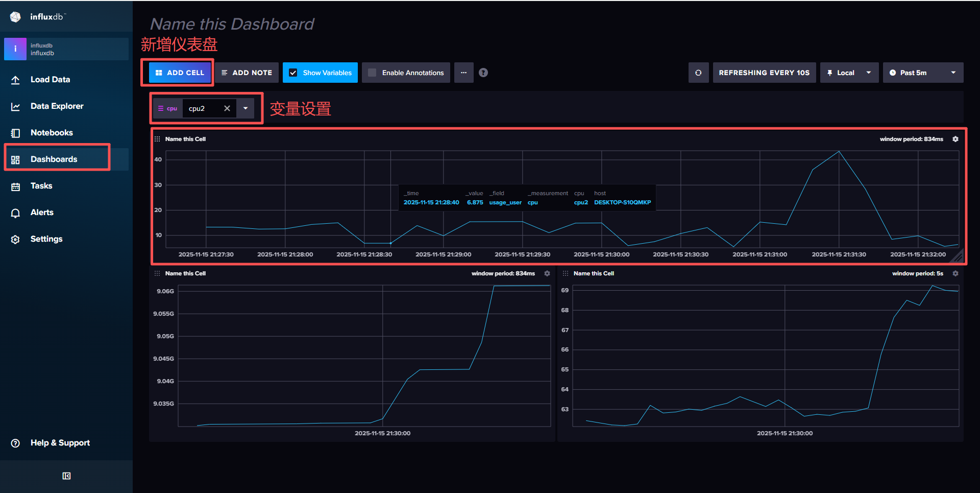The height and width of the screenshot is (493, 980).
Task: Click the three-dot more options button
Action: click(463, 73)
